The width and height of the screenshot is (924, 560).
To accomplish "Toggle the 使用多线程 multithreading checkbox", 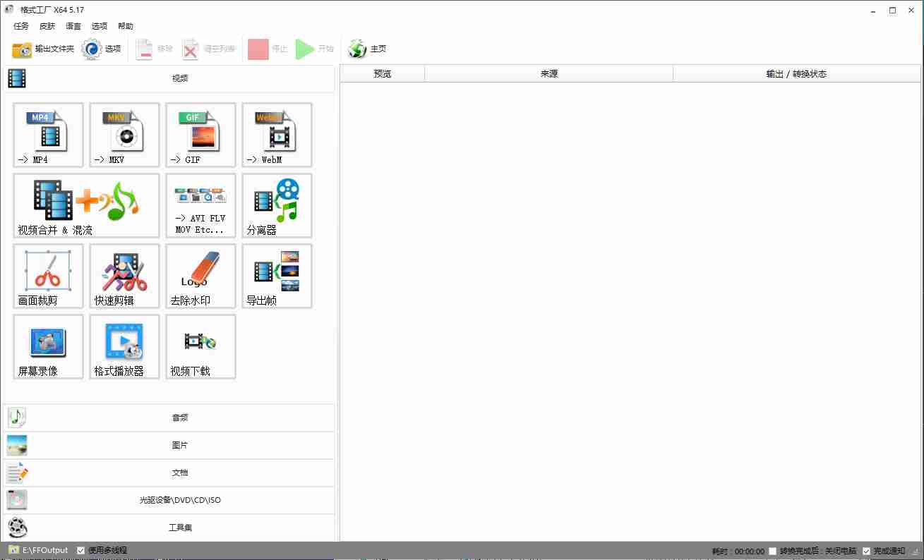I will (x=79, y=550).
